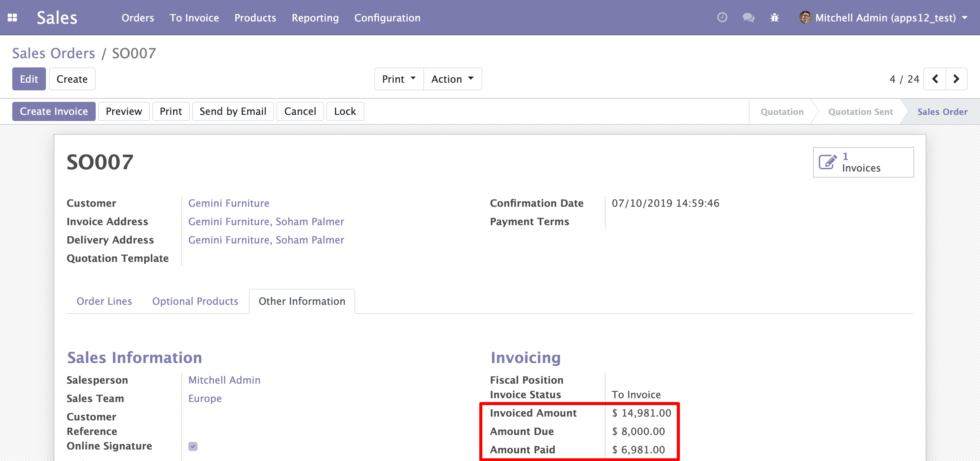Open Mitchell Admin user menu dropdown
This screenshot has height=461, width=980.
884,18
